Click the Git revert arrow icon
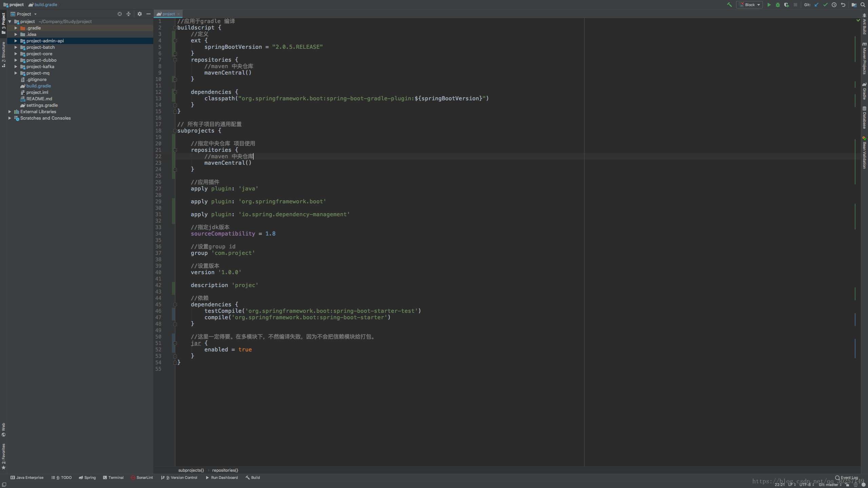The image size is (868, 488). coord(843,5)
